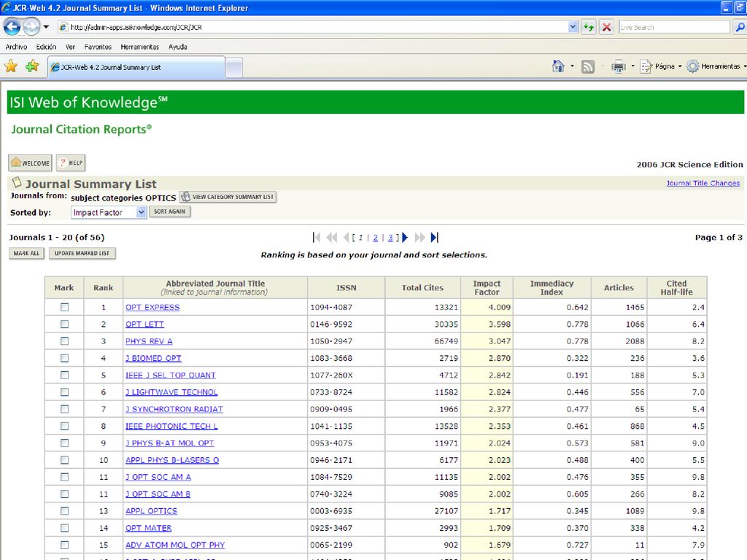The width and height of the screenshot is (747, 560).
Task: Open the RSS feeds icon
Action: [588, 66]
